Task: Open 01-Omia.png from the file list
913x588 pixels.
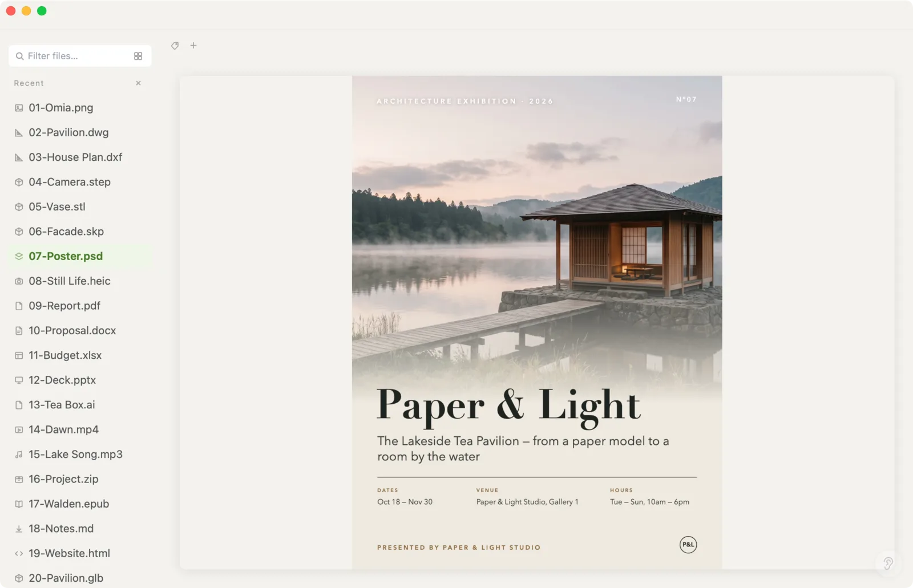Action: (80, 108)
